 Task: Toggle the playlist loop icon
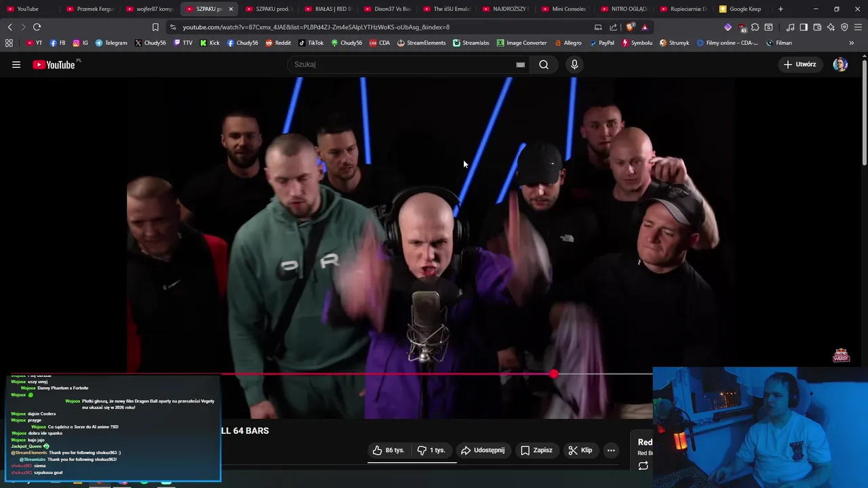point(643,466)
